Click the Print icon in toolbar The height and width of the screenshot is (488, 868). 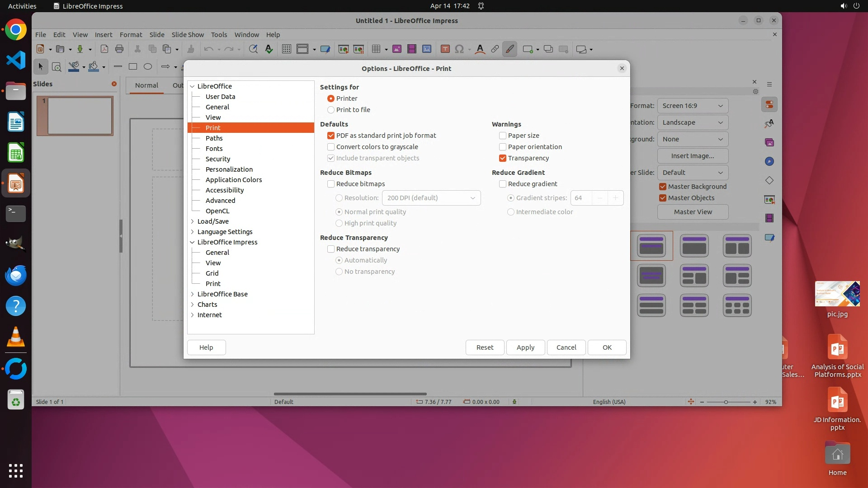point(119,49)
